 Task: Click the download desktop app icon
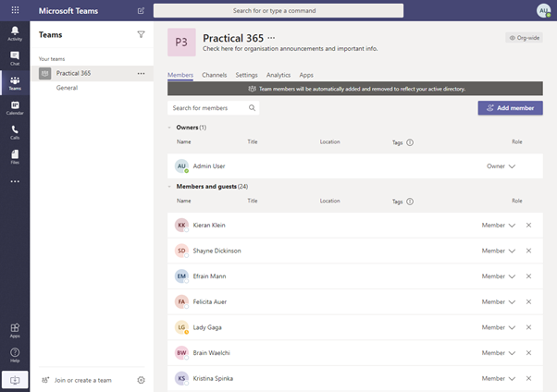coord(15,380)
